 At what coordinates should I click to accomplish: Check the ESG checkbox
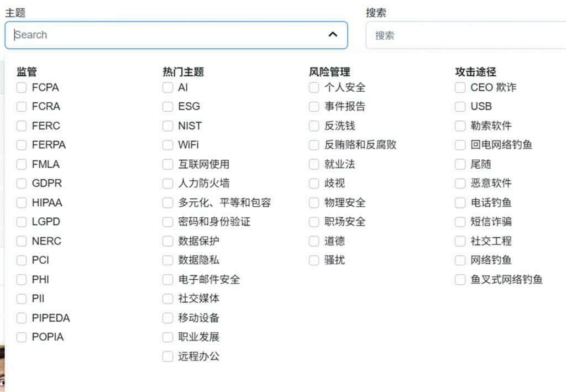point(167,107)
